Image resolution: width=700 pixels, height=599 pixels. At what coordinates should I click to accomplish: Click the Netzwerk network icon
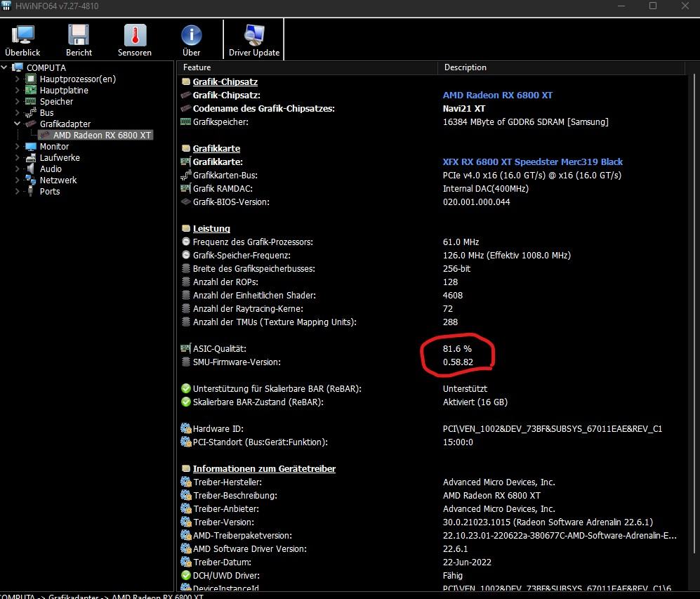31,180
